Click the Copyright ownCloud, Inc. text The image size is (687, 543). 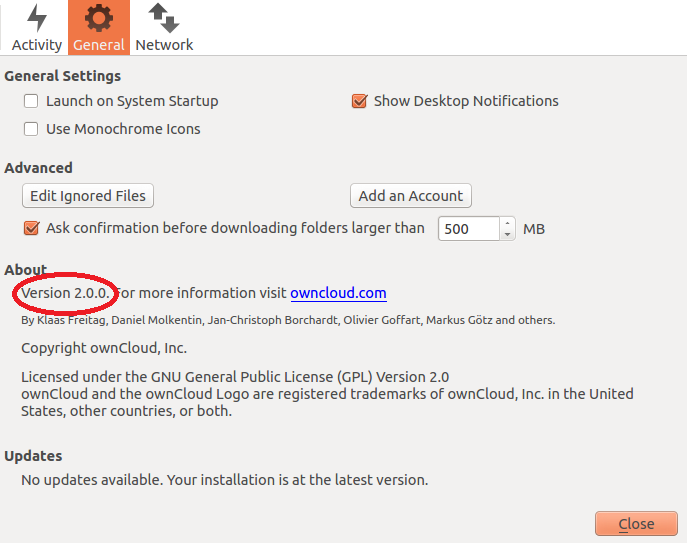(104, 348)
